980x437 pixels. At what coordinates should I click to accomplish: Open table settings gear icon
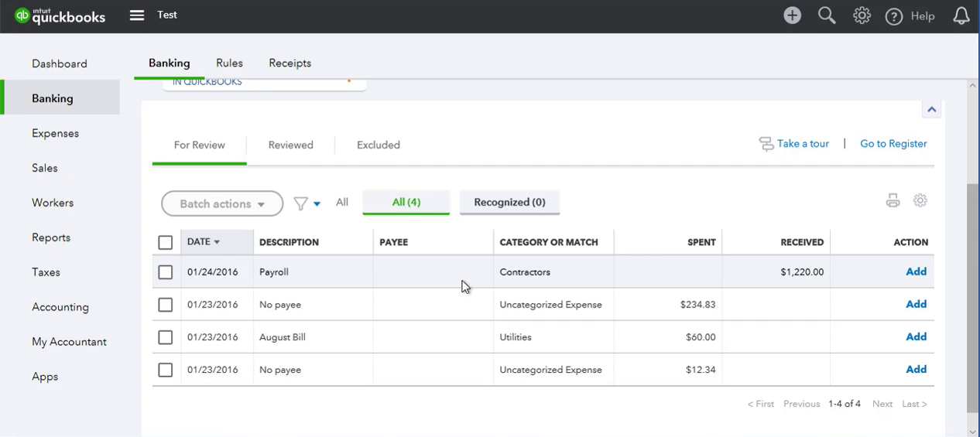click(x=920, y=200)
